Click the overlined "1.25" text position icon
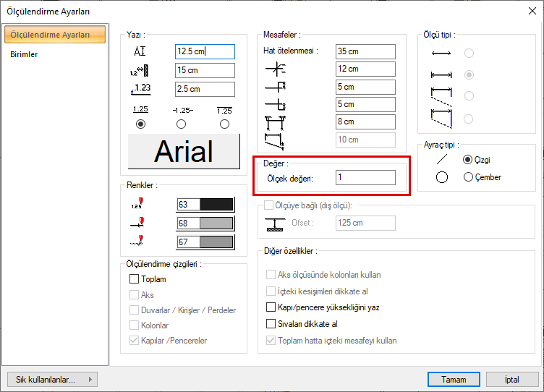The image size is (544, 392). point(224,111)
